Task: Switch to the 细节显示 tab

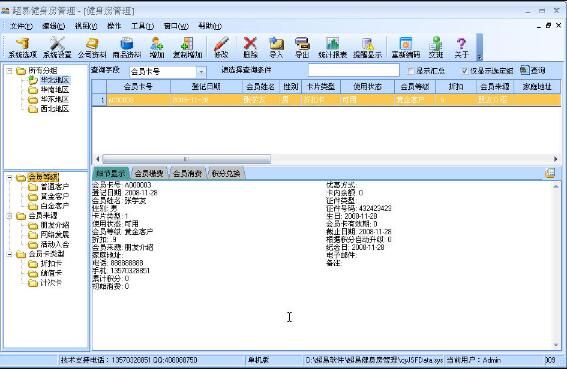Action: coord(112,173)
